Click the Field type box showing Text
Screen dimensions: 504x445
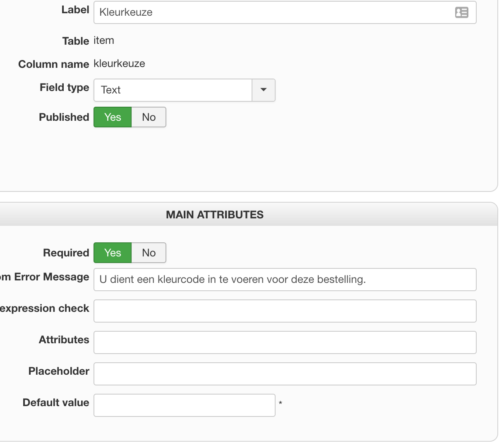[x=173, y=90]
